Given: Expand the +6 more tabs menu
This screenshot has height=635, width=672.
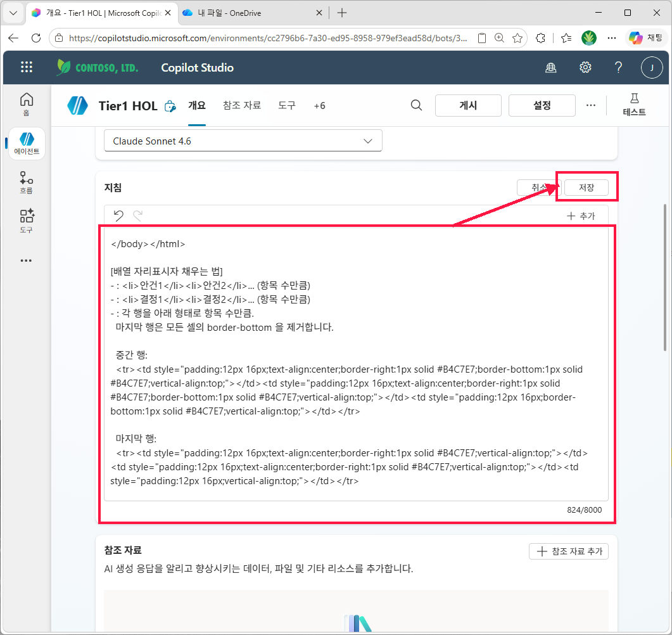Looking at the screenshot, I should (x=319, y=106).
